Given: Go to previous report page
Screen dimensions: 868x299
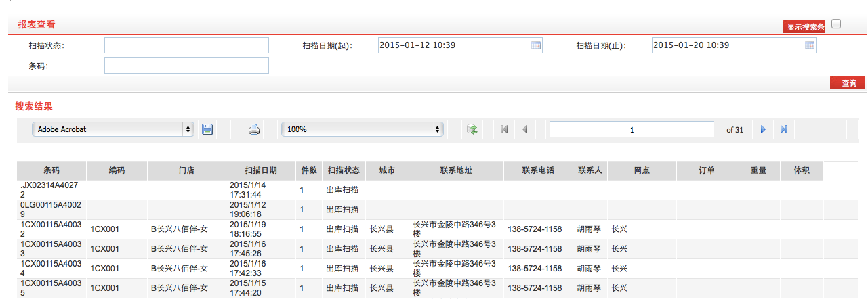Looking at the screenshot, I should pyautogui.click(x=524, y=129).
